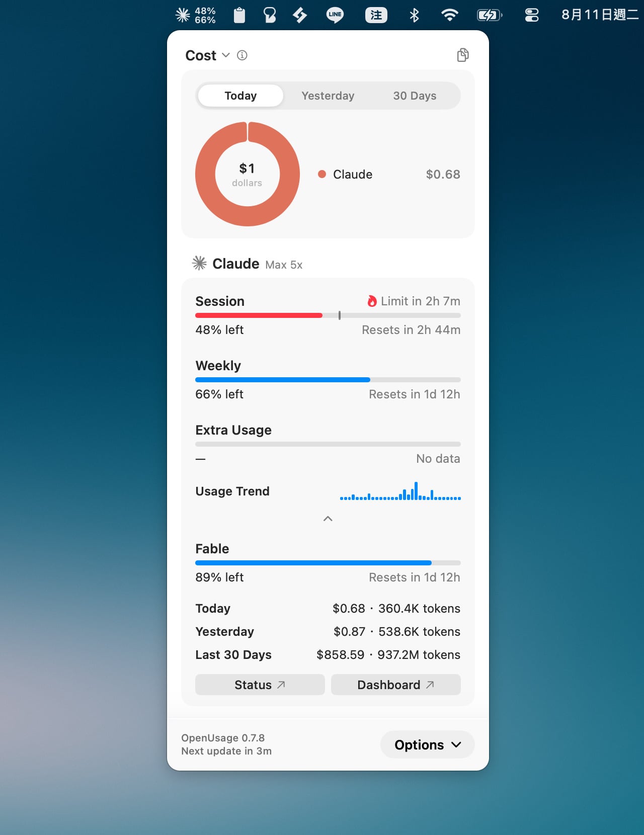Click the "$1" total inside the donut
This screenshot has height=835, width=644.
pyautogui.click(x=247, y=169)
